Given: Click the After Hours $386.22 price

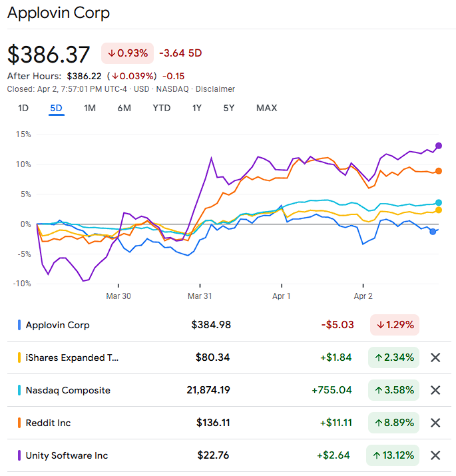Looking at the screenshot, I should pyautogui.click(x=84, y=76).
